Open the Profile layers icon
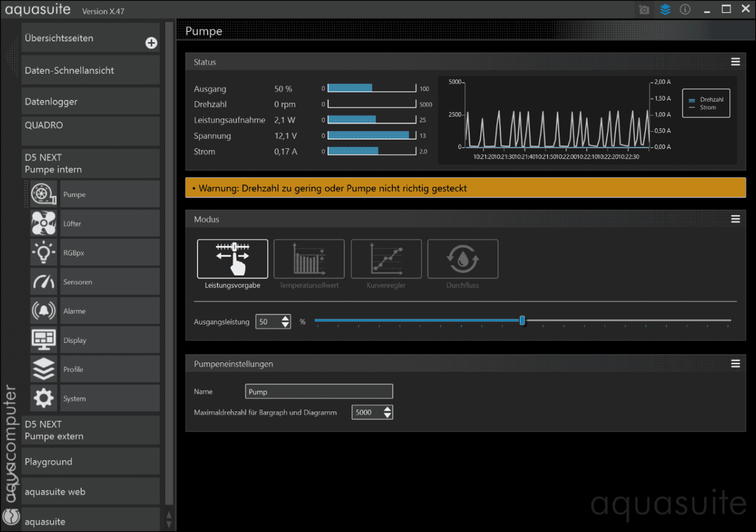The height and width of the screenshot is (532, 756). pyautogui.click(x=44, y=369)
